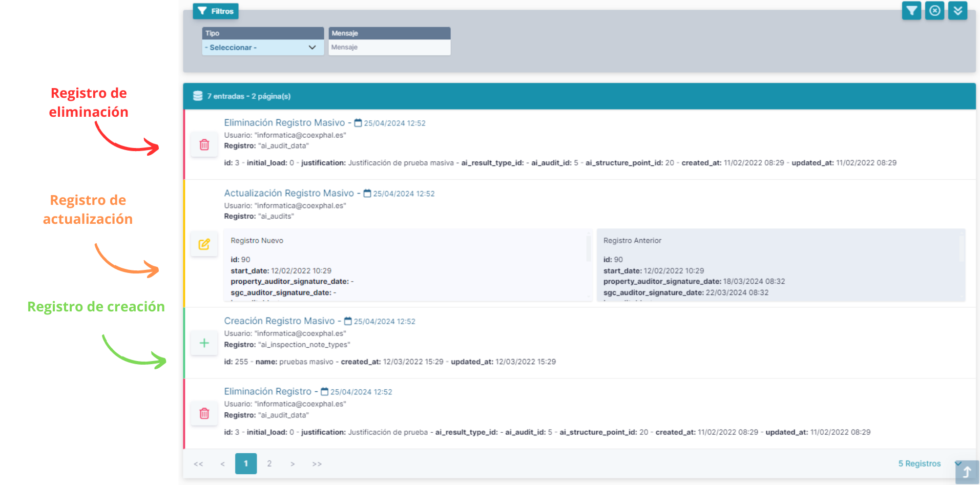Open the Creación Registro Masivo title link
The width and height of the screenshot is (980, 485).
coord(279,321)
